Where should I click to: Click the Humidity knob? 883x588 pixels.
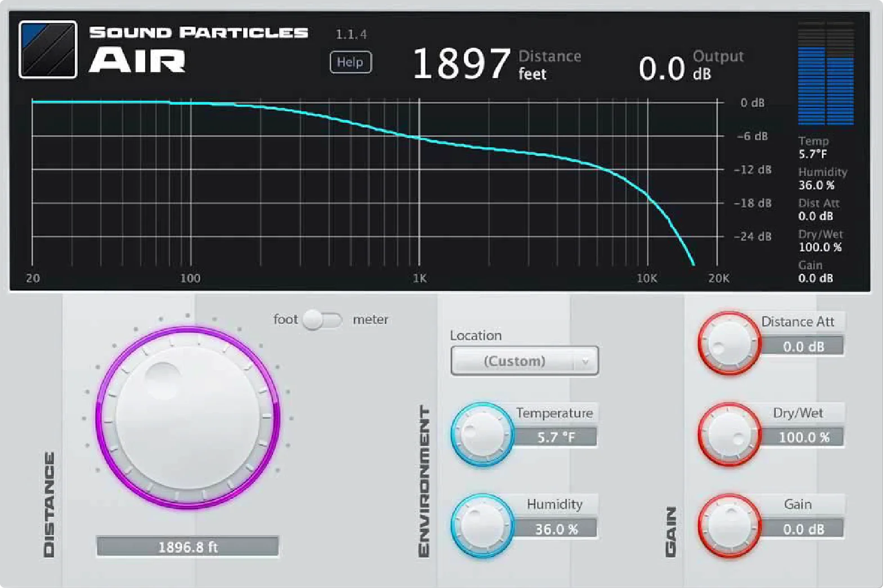tap(482, 526)
